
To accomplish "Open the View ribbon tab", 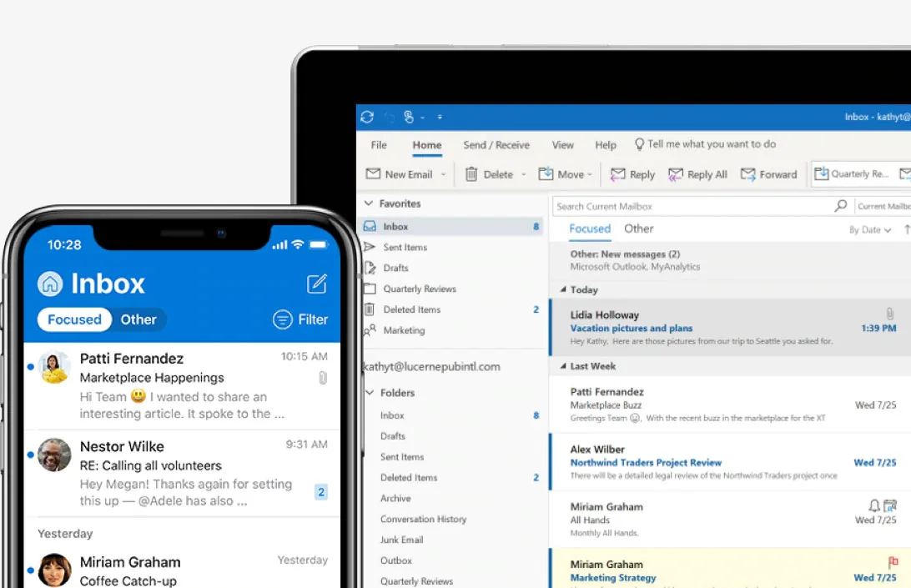I will coord(562,144).
